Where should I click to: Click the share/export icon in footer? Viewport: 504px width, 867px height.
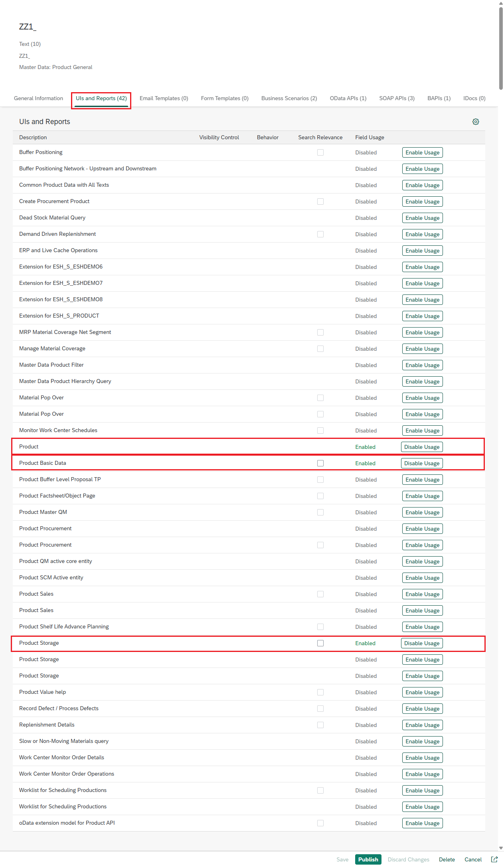pos(494,859)
